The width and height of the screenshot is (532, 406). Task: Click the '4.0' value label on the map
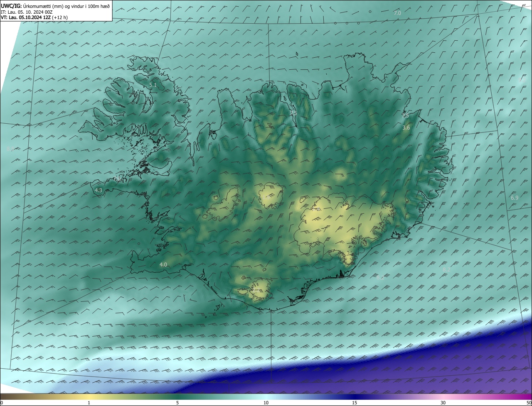click(x=163, y=265)
